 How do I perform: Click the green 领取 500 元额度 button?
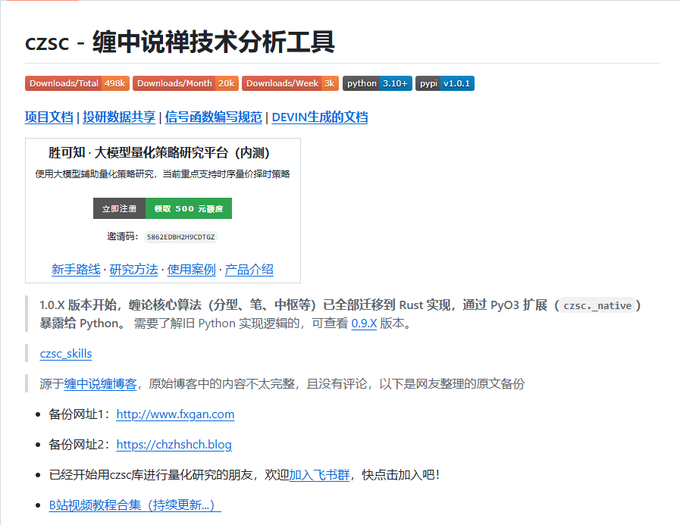189,209
